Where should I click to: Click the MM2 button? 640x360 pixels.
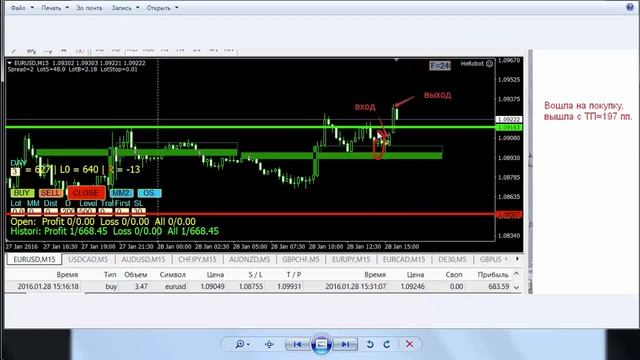point(121,193)
